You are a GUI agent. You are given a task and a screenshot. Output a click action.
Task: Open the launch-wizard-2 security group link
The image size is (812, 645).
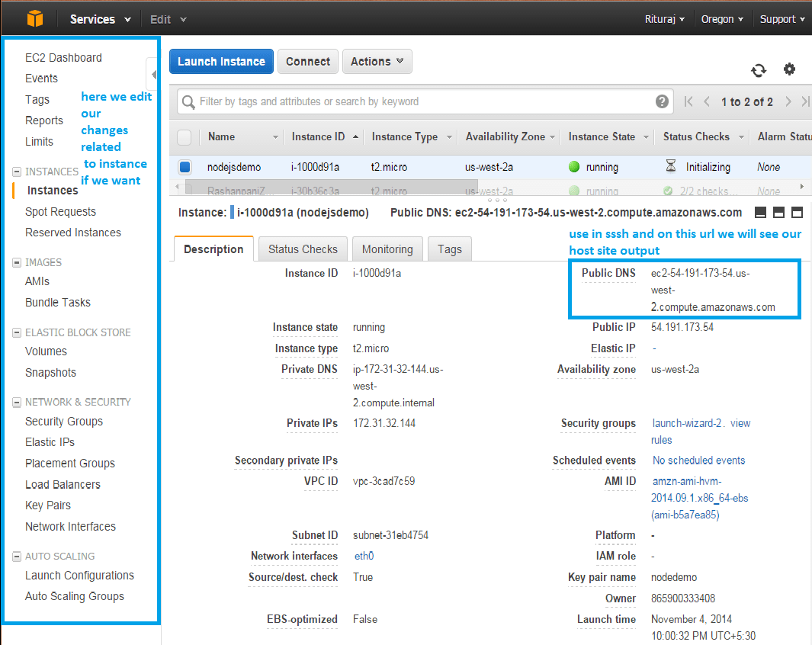coord(687,423)
